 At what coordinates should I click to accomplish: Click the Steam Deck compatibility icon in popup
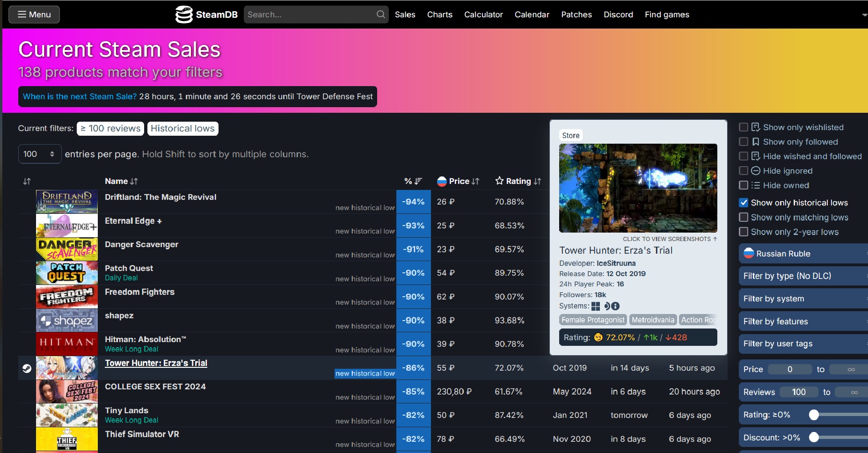607,306
